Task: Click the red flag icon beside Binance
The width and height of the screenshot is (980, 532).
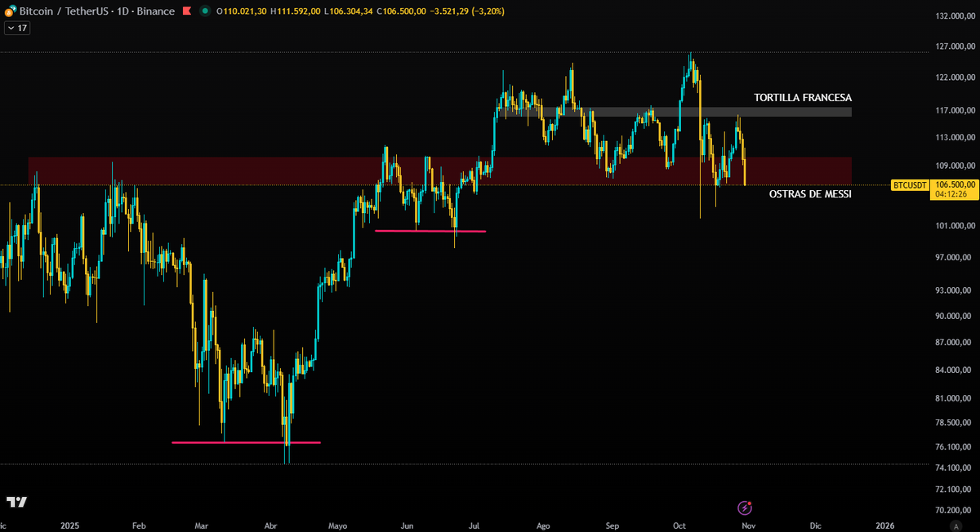Action: 186,11
